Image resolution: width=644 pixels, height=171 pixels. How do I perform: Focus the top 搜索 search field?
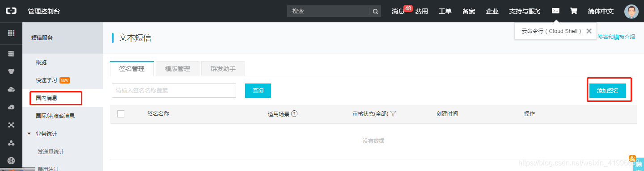point(328,11)
